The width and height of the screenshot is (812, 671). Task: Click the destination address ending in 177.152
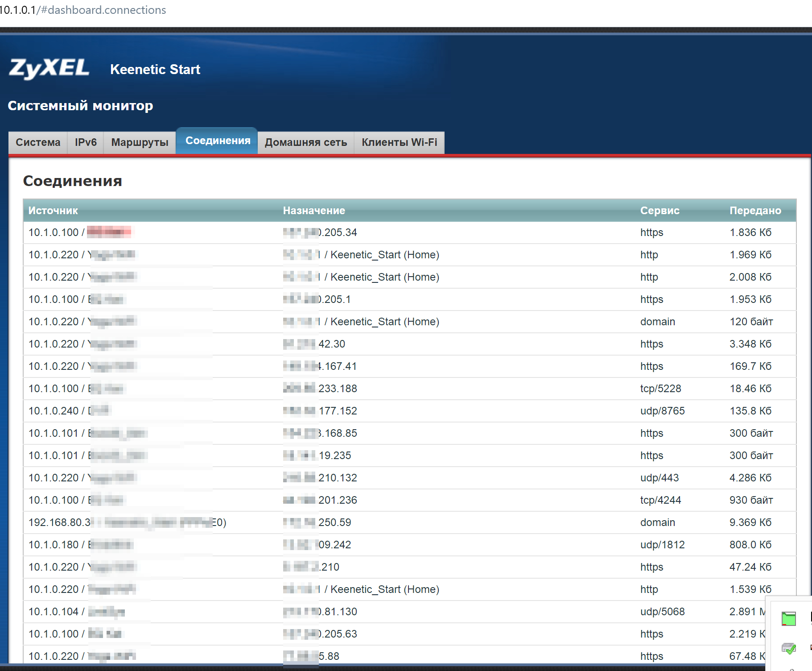tap(320, 411)
